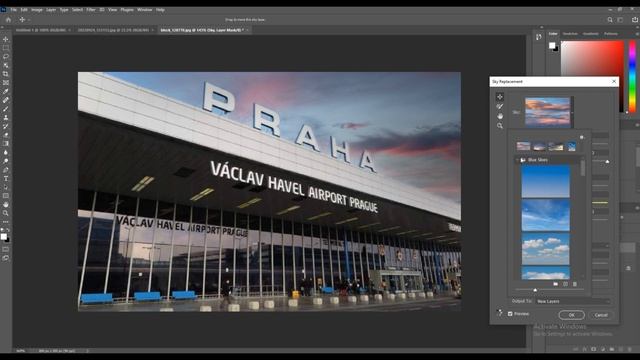This screenshot has width=640, height=360.
Task: Switch to the first Untitled document tab
Action: coord(40,30)
